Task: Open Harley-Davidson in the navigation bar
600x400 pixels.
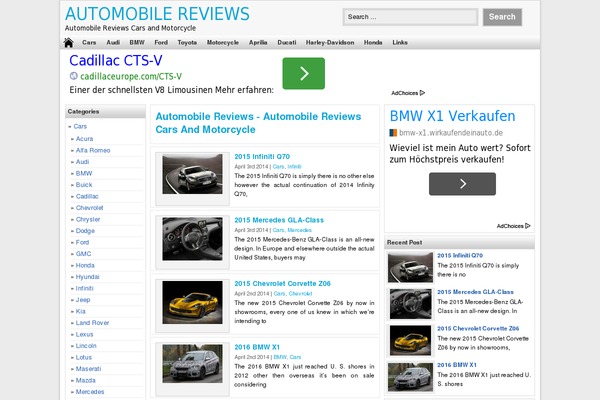Action: 330,42
